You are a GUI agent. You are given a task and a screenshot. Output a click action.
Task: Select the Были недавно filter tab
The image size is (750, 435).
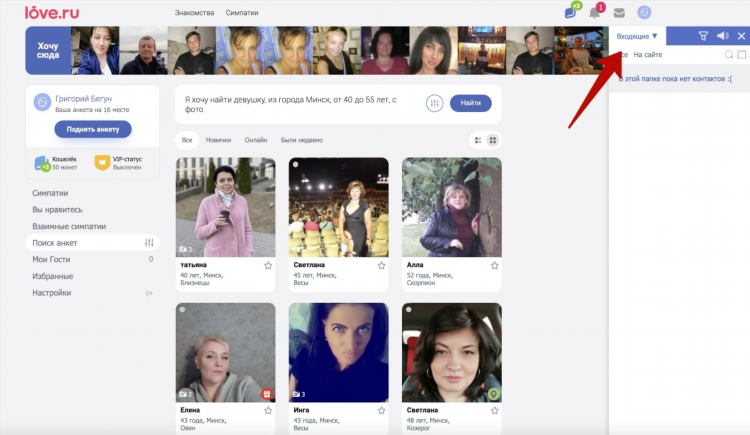pyautogui.click(x=302, y=140)
